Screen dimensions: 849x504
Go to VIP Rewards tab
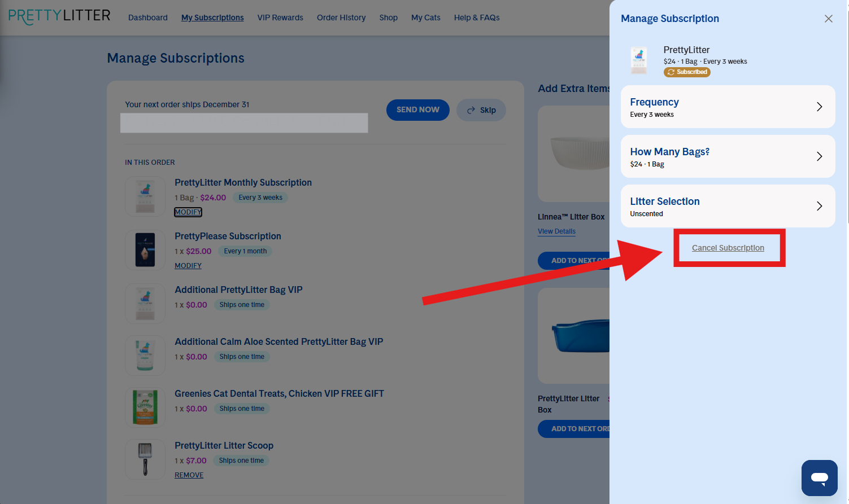280,17
